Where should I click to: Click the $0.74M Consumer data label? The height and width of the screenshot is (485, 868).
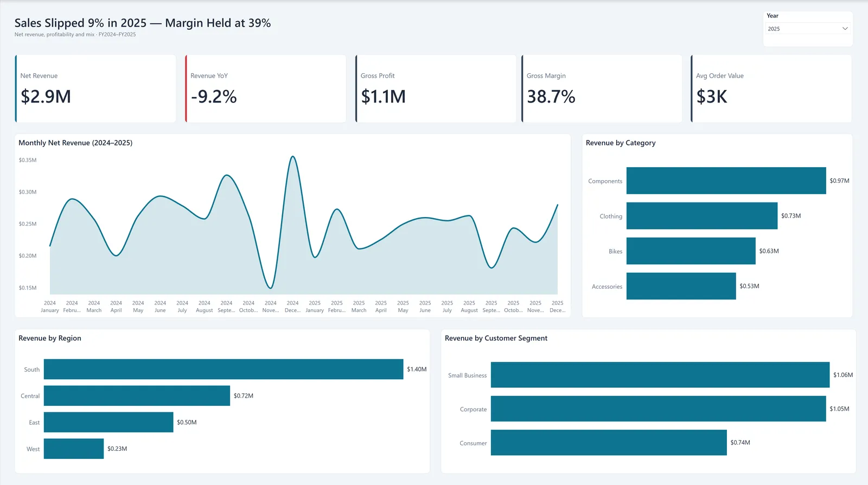click(x=740, y=443)
